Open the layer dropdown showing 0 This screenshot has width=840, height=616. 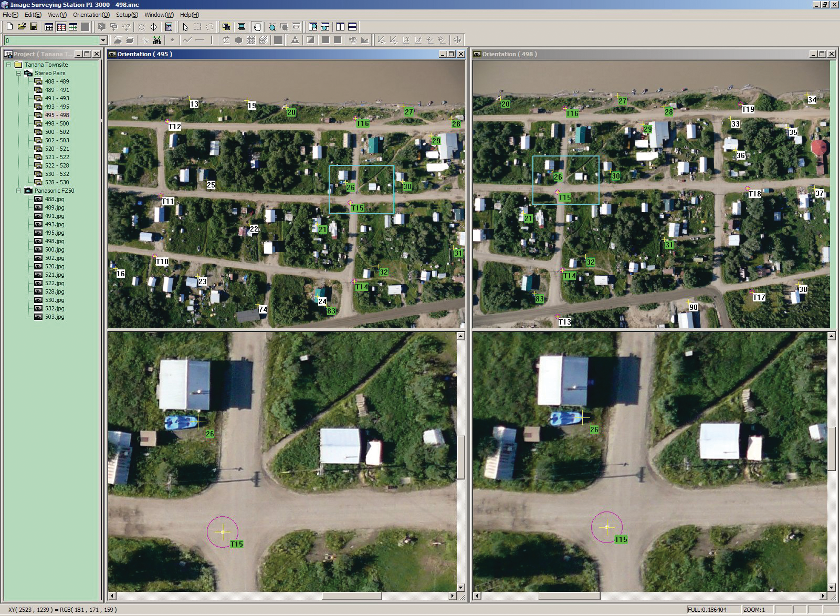pos(103,40)
